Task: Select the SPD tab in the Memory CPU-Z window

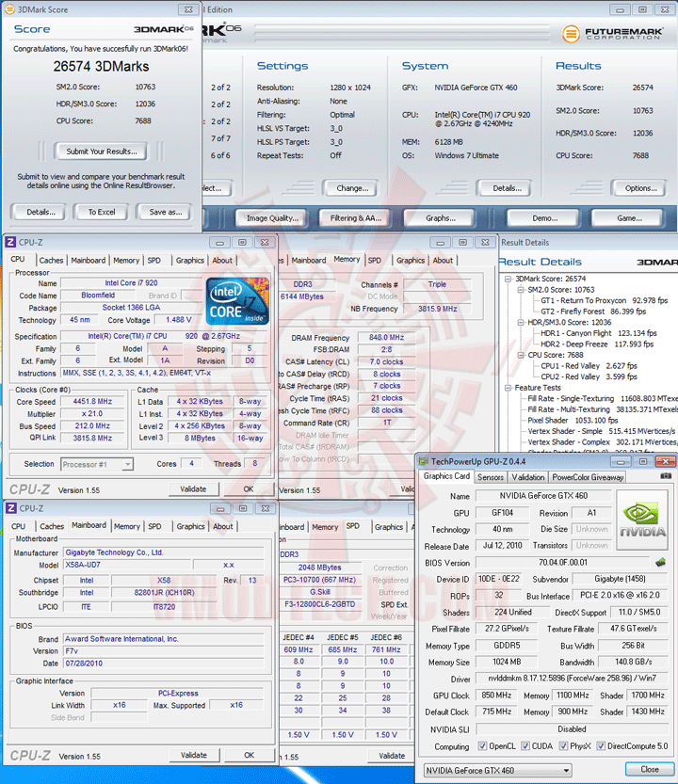Action: (x=375, y=261)
